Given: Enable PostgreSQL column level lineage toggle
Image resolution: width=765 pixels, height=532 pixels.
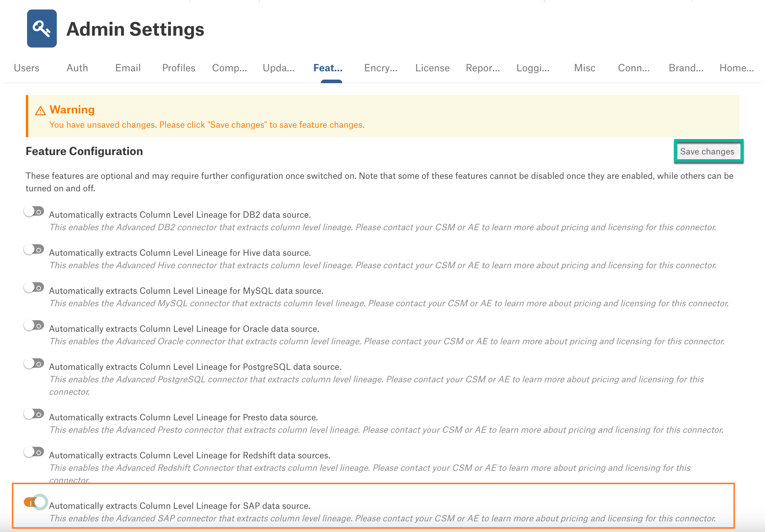Looking at the screenshot, I should [x=34, y=363].
